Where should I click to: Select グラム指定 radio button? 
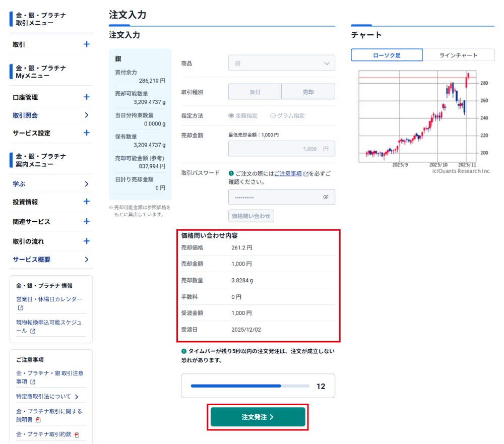tap(273, 115)
